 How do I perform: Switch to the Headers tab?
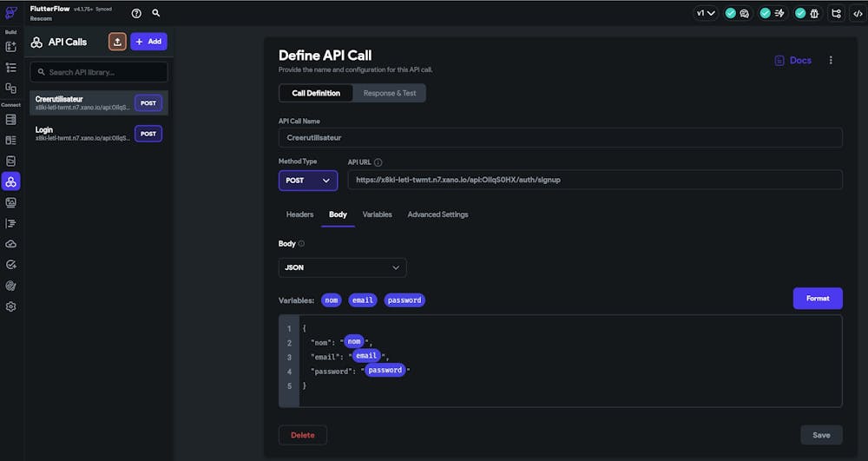click(299, 214)
